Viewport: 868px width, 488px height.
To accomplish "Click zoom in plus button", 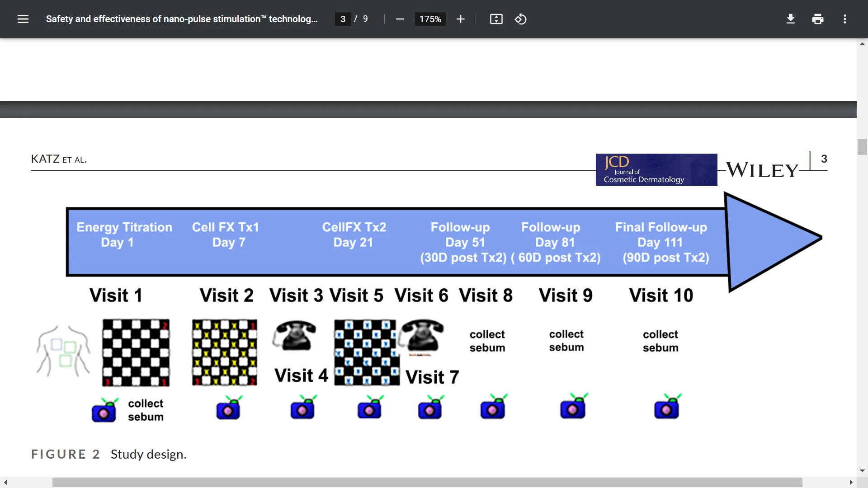I will pos(460,19).
